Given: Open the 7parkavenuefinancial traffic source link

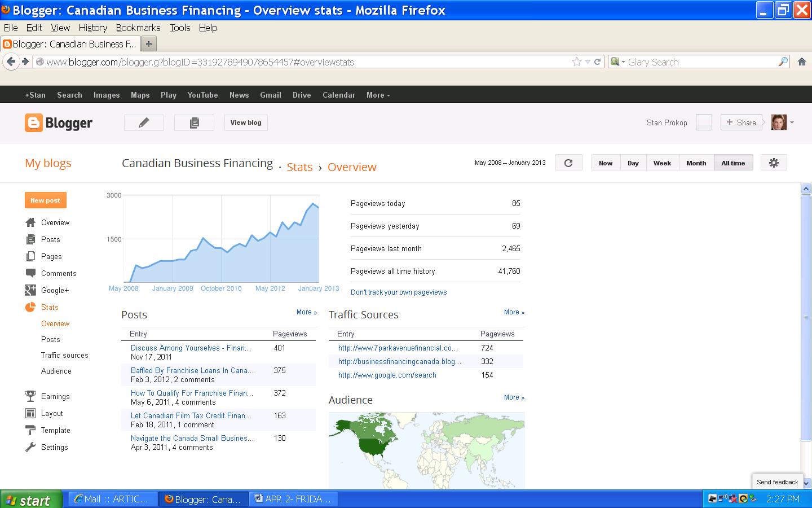Looking at the screenshot, I should coord(398,348).
